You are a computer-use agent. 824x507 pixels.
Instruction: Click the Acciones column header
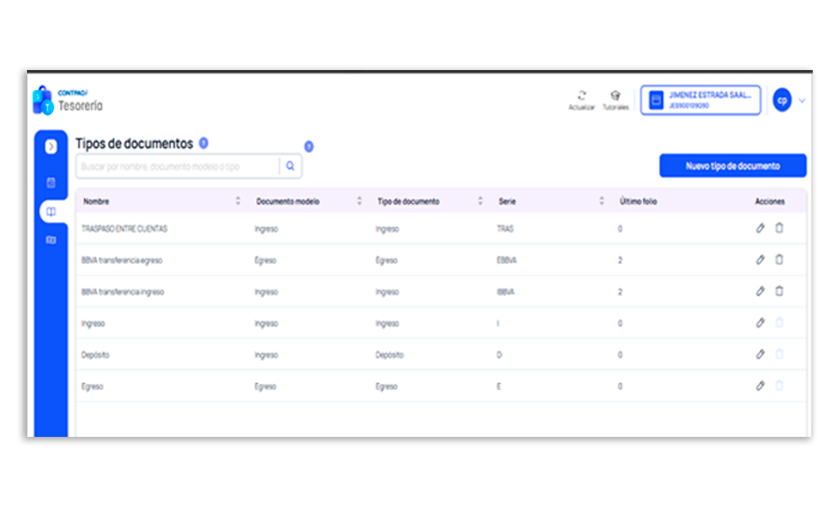[770, 201]
